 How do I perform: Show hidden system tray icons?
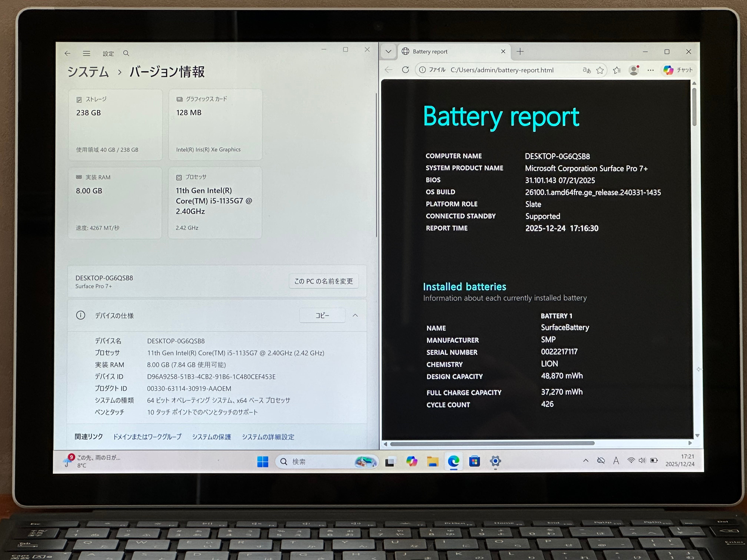(x=586, y=460)
